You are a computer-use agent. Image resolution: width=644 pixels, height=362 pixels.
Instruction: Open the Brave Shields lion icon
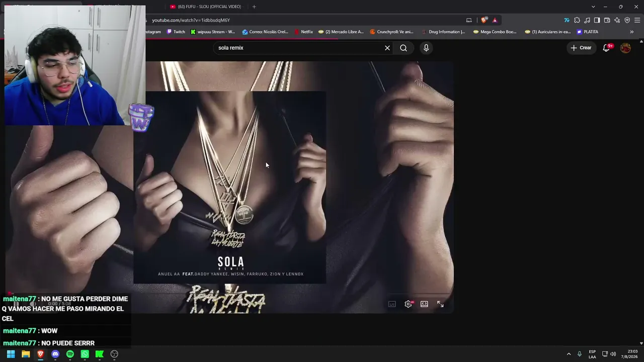484,20
